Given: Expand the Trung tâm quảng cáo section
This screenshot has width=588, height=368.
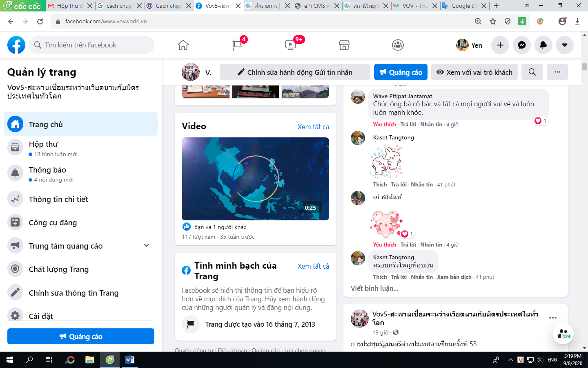Looking at the screenshot, I should click(147, 245).
